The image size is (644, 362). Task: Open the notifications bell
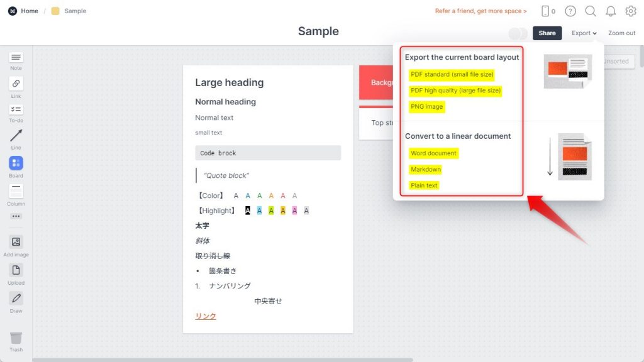coord(611,11)
